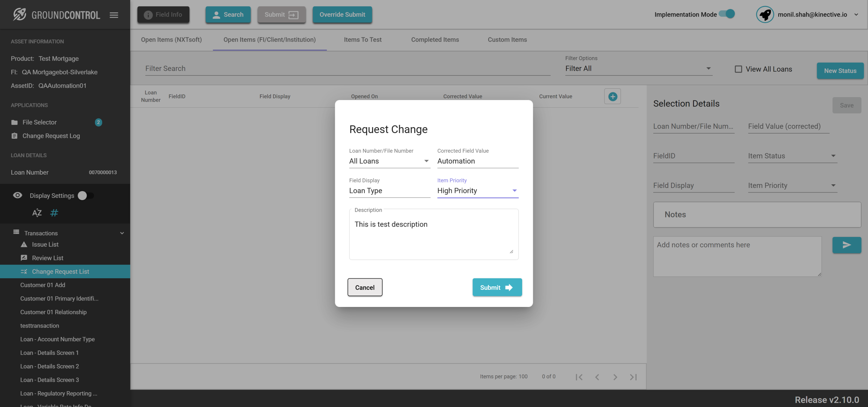Image resolution: width=868 pixels, height=407 pixels.
Task: Click the plus icon to add item
Action: pyautogui.click(x=612, y=97)
